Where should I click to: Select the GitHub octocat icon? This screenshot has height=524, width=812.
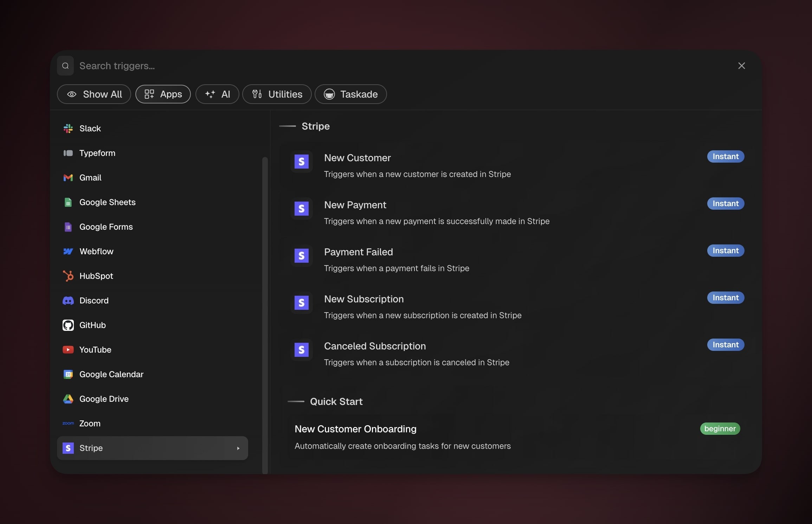pyautogui.click(x=68, y=325)
